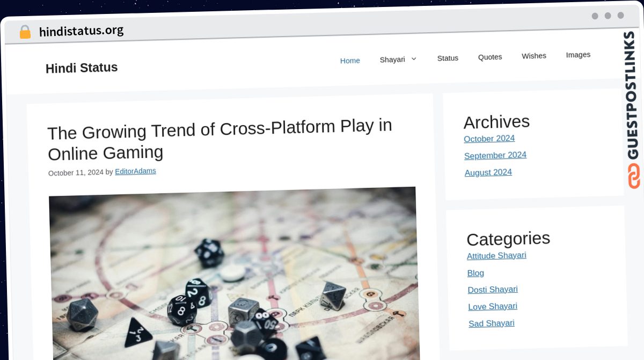
Task: Visit author EditorAdams profile link
Action: 135,171
